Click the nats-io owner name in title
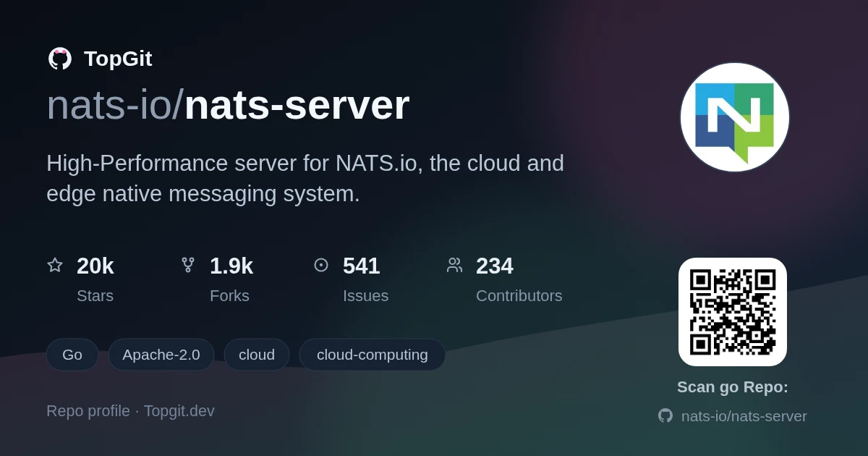 pos(109,105)
